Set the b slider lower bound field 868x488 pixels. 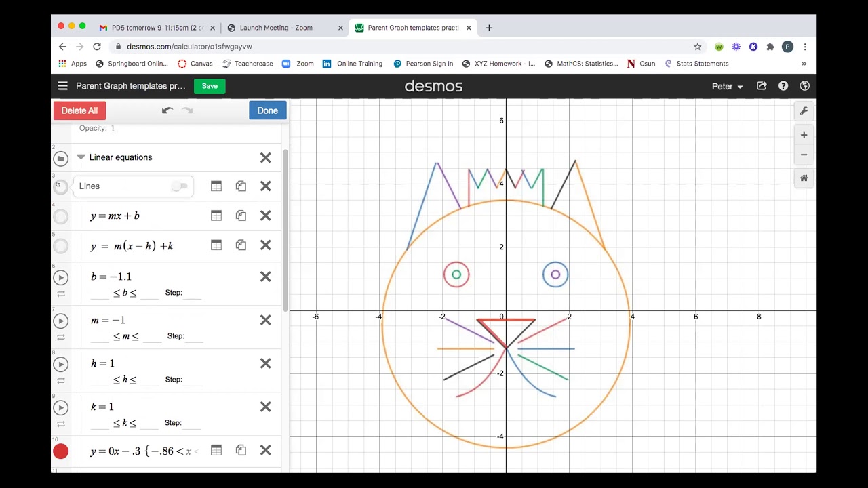(100, 293)
